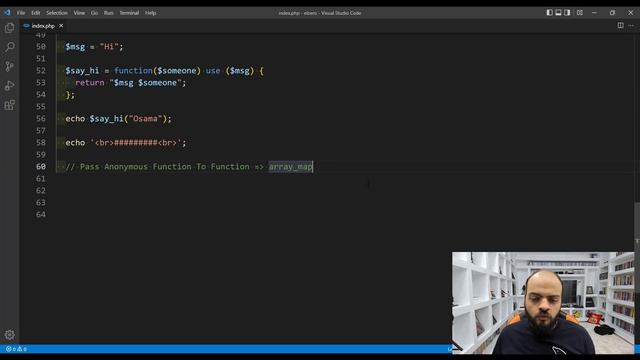Open the Source Control view
Image resolution: width=640 pixels, height=360 pixels.
coord(9,66)
